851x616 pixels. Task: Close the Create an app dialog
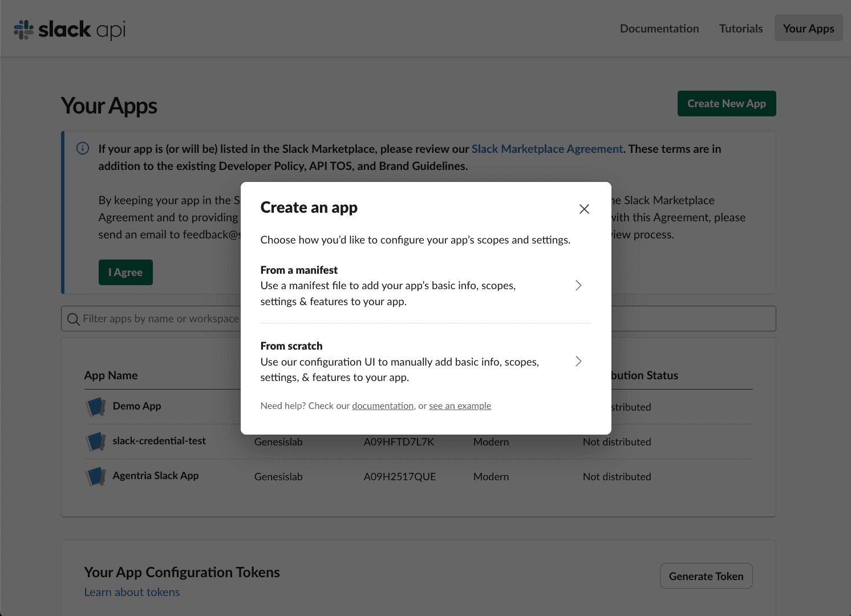click(584, 209)
